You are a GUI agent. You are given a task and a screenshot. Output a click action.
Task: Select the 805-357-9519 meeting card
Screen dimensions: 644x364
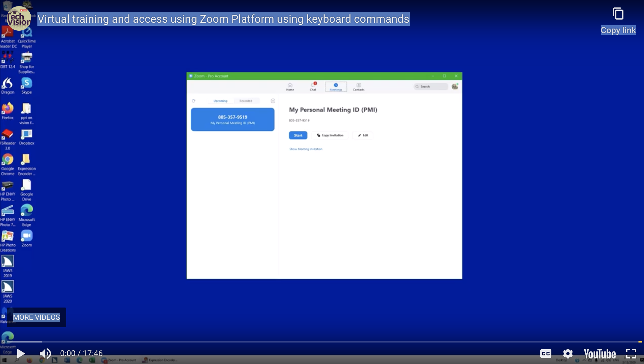coord(232,119)
